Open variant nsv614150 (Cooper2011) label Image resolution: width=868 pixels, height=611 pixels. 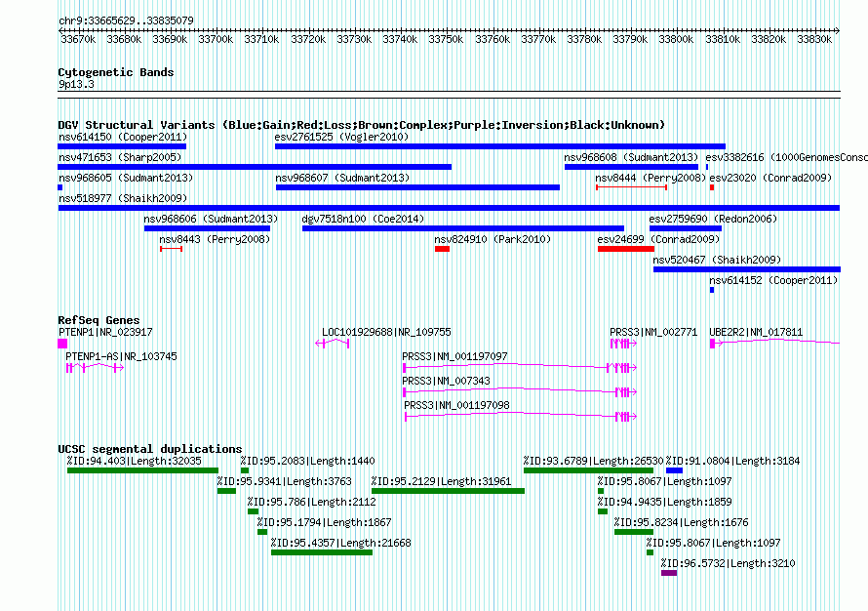(x=123, y=137)
